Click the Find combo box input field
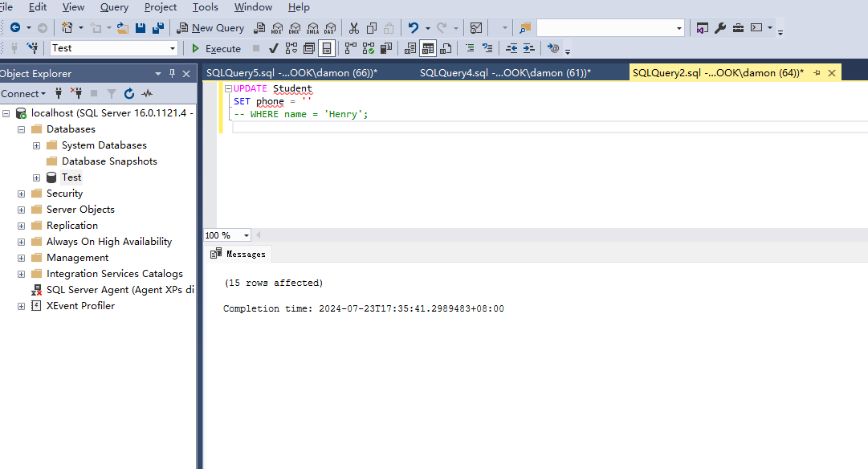This screenshot has height=469, width=868. (x=605, y=27)
